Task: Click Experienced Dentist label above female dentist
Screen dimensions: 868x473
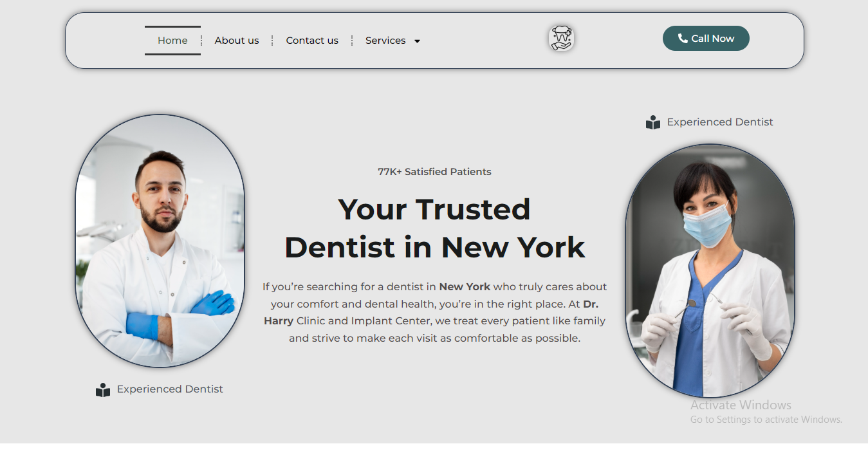Action: point(720,122)
